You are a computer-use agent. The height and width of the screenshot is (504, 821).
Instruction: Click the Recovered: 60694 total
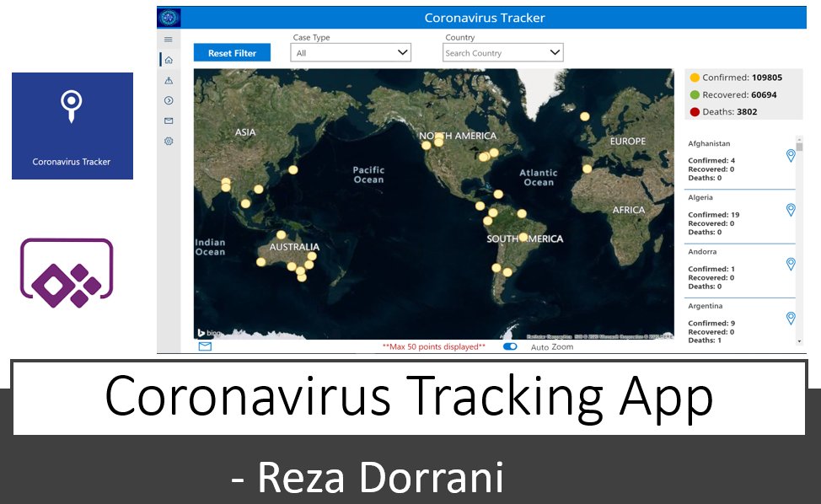[x=739, y=94]
